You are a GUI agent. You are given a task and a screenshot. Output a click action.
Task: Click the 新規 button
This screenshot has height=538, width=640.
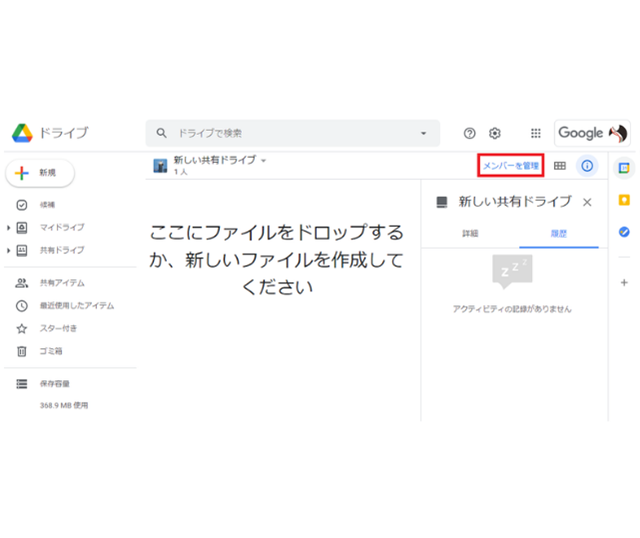pyautogui.click(x=39, y=173)
